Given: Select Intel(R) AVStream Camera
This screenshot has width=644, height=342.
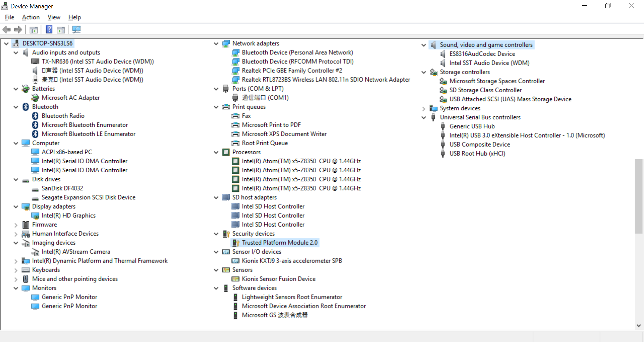Looking at the screenshot, I should point(76,251).
